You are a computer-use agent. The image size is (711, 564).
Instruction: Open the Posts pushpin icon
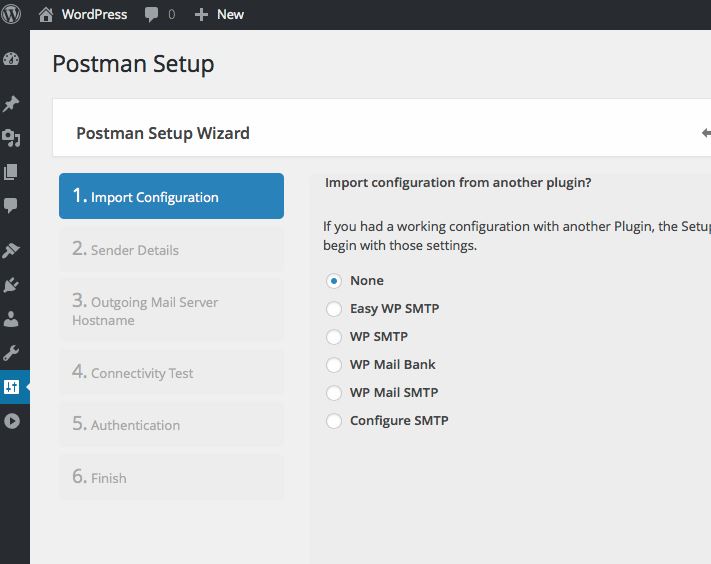(x=11, y=104)
